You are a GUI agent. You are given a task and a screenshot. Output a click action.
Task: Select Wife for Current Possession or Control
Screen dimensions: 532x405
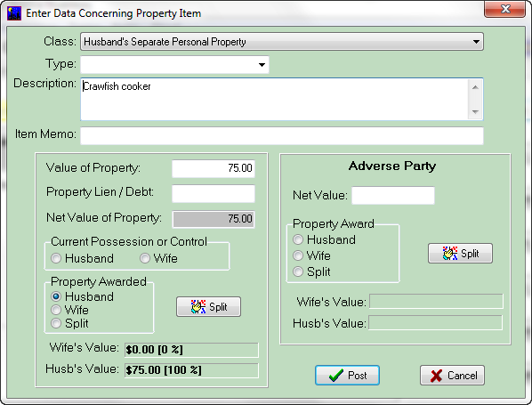(x=145, y=258)
